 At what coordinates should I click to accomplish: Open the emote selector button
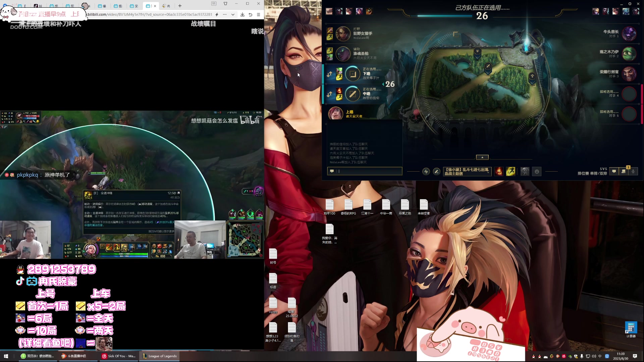[x=537, y=172]
